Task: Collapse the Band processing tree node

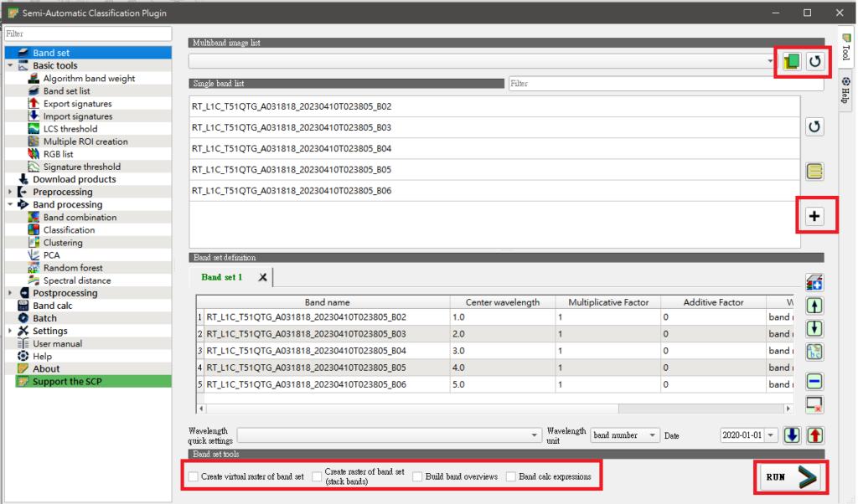Action: 10,204
